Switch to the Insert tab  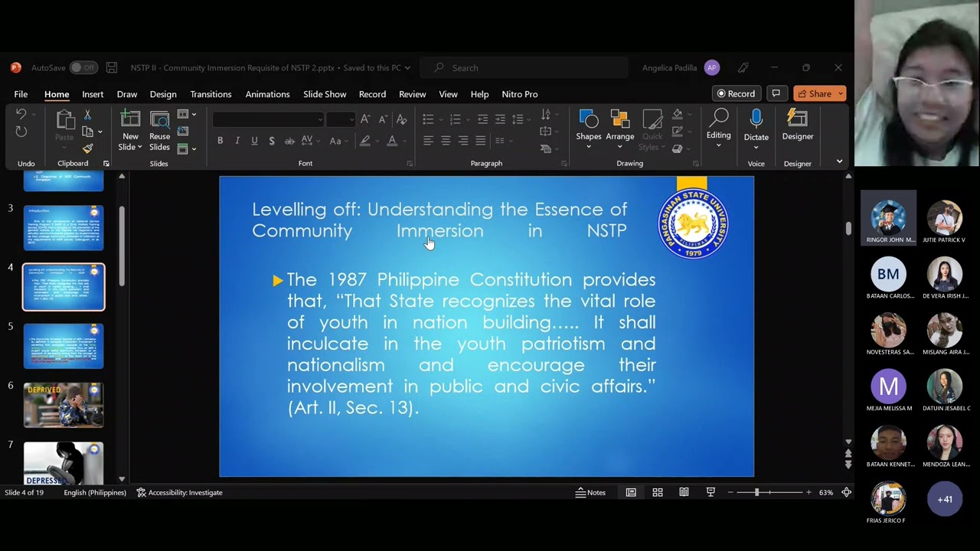pyautogui.click(x=93, y=94)
